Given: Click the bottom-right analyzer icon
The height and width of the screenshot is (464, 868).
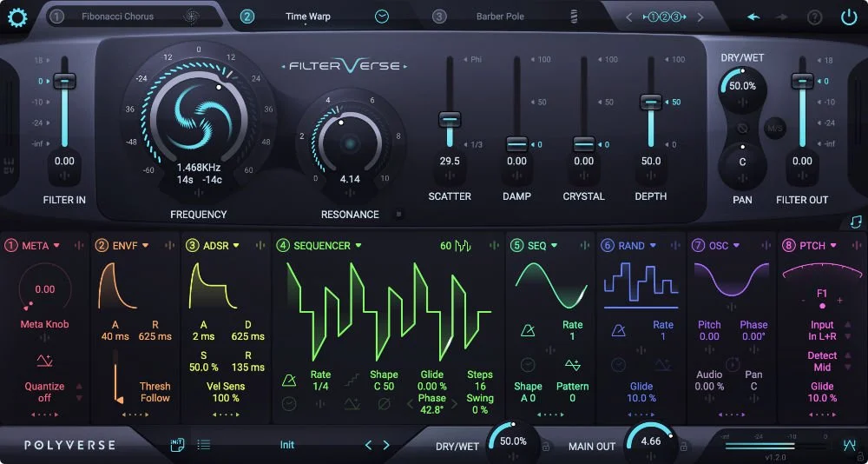Looking at the screenshot, I should [x=850, y=444].
